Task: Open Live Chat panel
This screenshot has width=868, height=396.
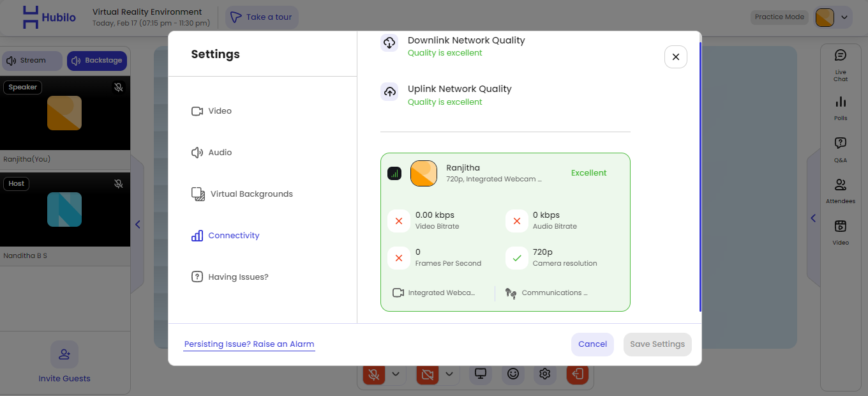Action: [x=841, y=66]
